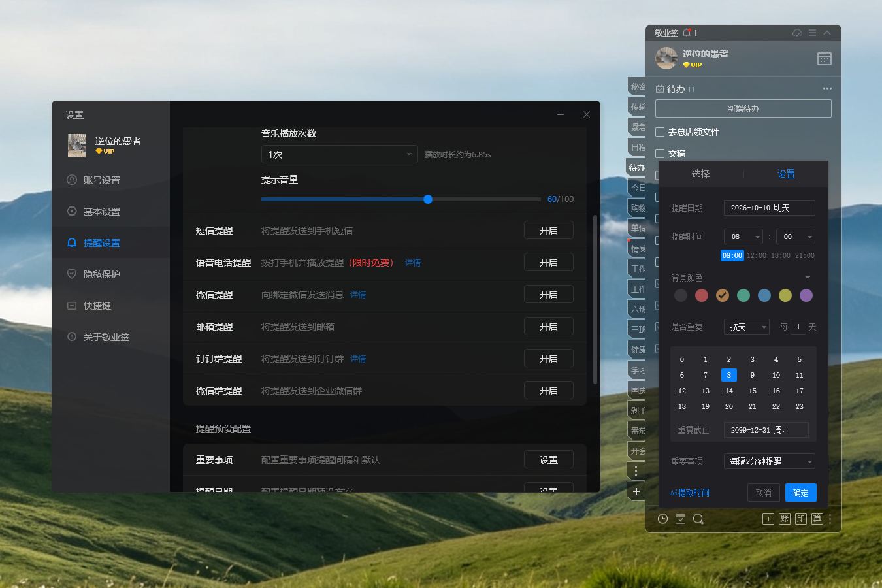Open the reminder hour dropdown showing 08
This screenshot has height=588, width=882.
pos(743,237)
